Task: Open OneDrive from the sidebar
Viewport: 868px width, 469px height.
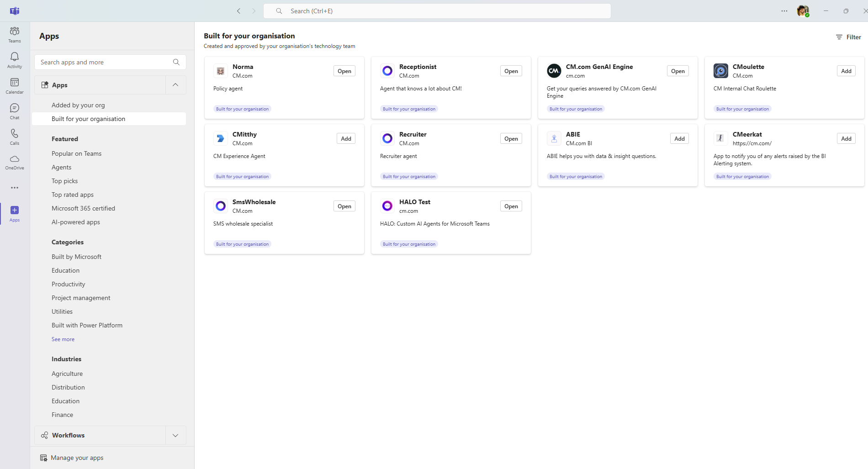Action: (x=15, y=162)
